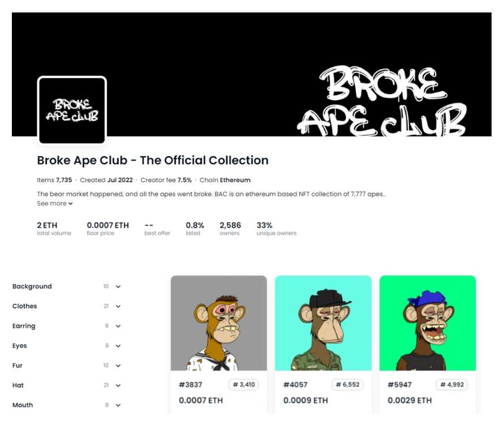Click the rarity rank badge # 6,552
The height and width of the screenshot is (431, 504).
point(347,385)
